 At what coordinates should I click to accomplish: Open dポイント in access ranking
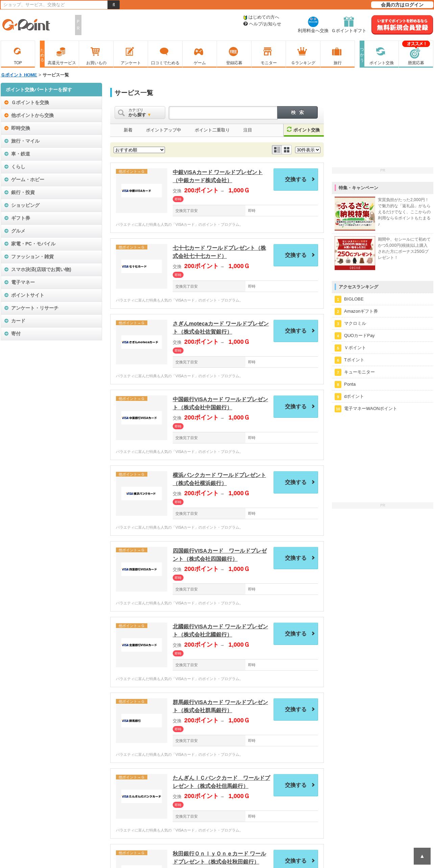tap(354, 396)
